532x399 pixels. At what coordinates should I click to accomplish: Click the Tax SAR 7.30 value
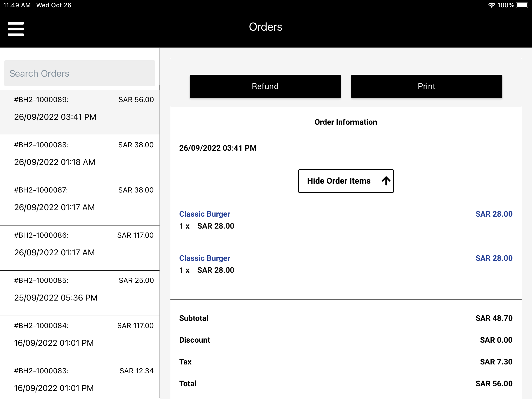(x=496, y=362)
